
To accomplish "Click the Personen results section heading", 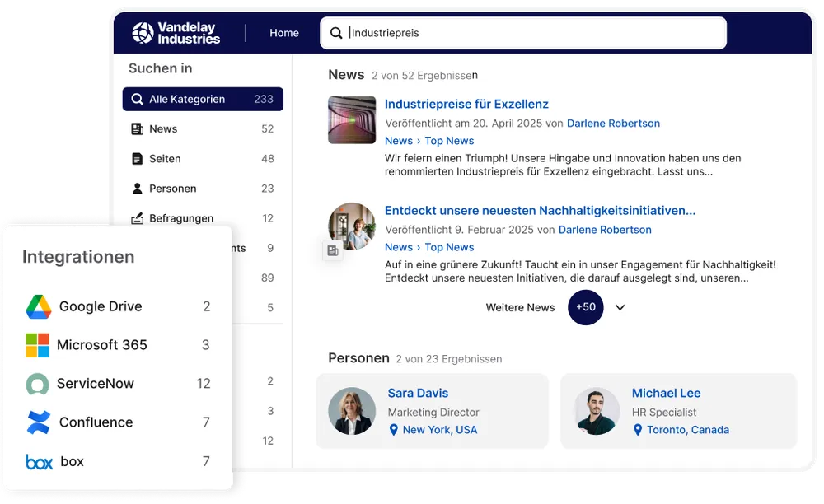I will point(359,358).
